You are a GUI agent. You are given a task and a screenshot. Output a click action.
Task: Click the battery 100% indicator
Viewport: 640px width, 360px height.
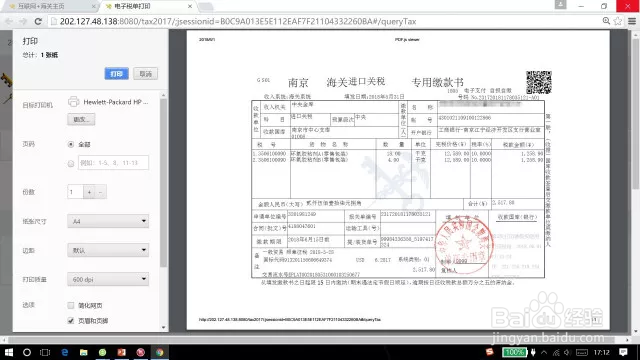(514, 352)
